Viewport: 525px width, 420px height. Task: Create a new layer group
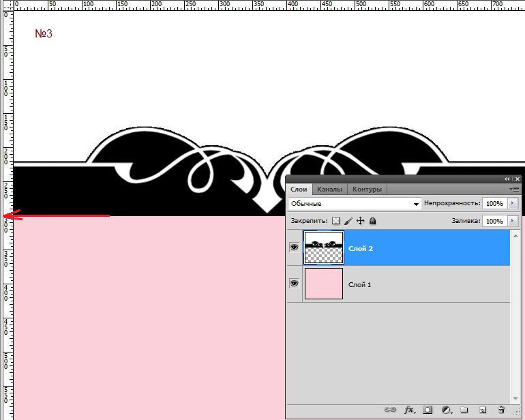click(464, 409)
